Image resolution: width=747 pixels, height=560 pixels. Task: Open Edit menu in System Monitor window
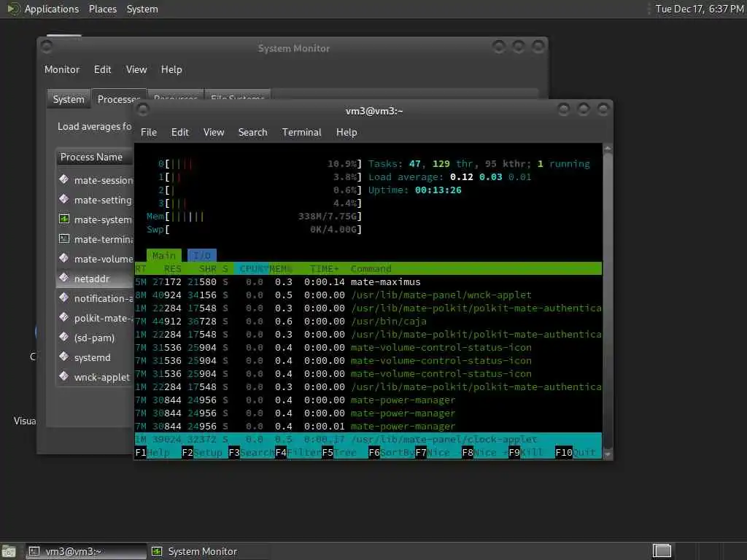[x=102, y=69]
